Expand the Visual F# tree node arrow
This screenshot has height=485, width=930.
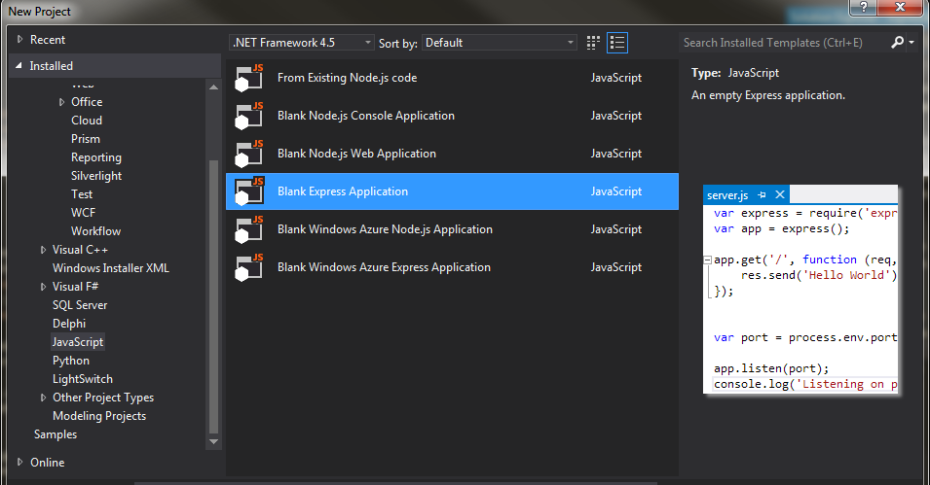point(43,286)
